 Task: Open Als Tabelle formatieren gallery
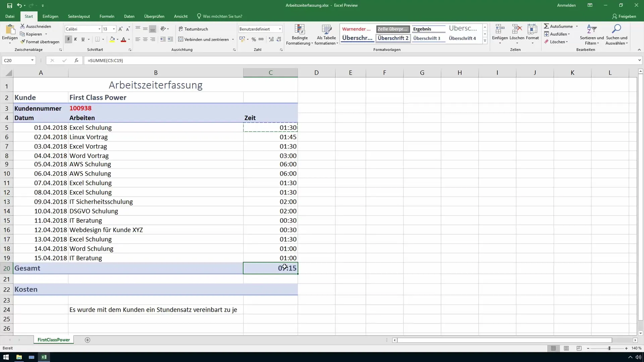coord(326,35)
